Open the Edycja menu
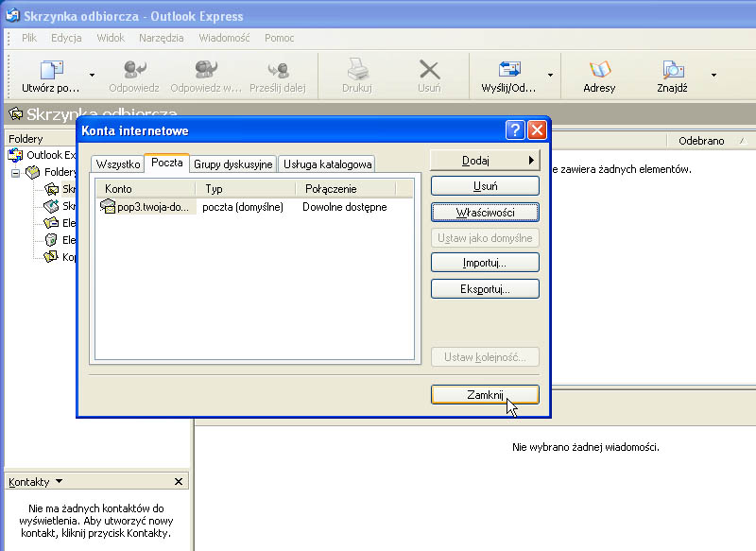This screenshot has height=551, width=756. (66, 38)
